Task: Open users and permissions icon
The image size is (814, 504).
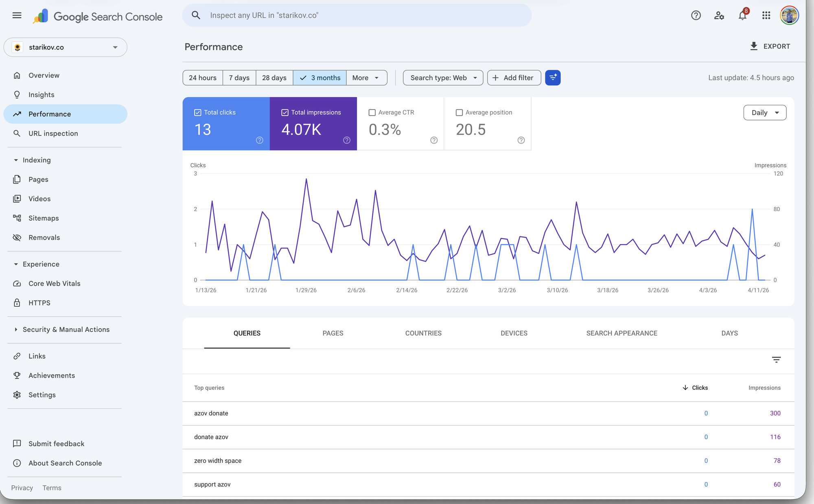Action: 719,15
